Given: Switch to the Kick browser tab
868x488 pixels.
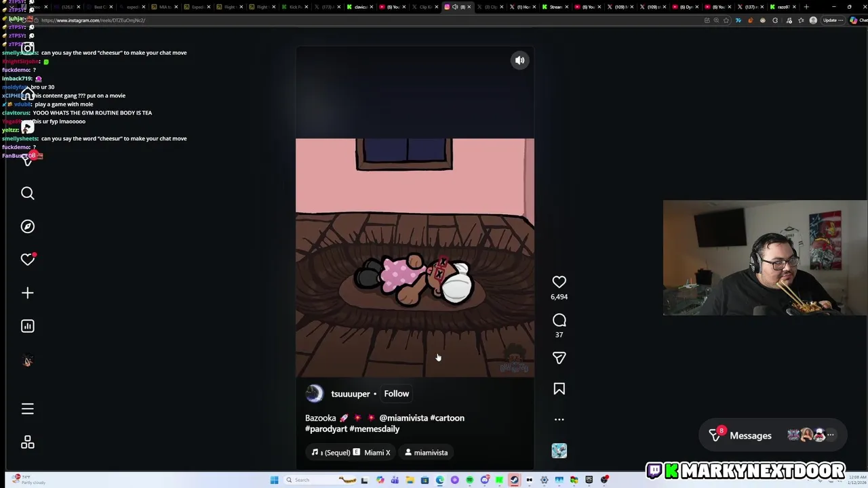Looking at the screenshot, I should point(295,7).
